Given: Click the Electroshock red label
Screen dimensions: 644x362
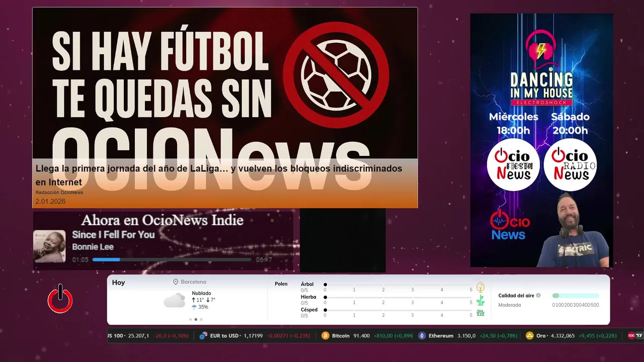Looking at the screenshot, I should (x=541, y=103).
